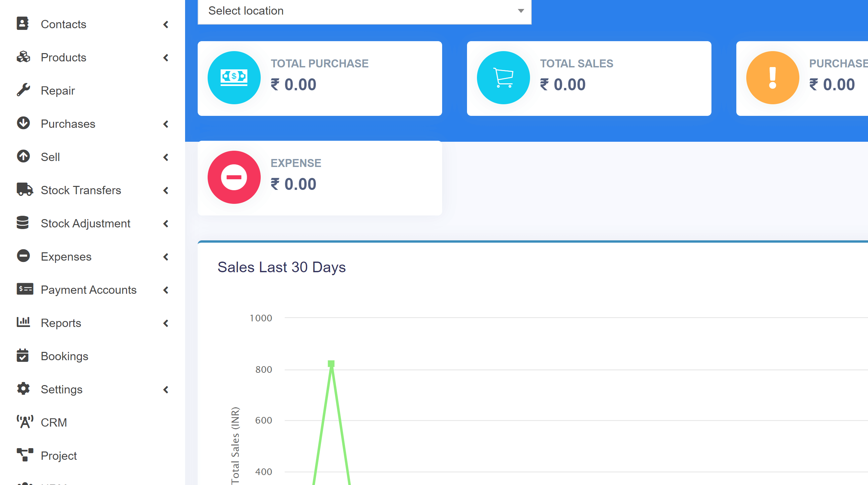868x485 pixels.
Task: Expand the Settings submenu chevron
Action: click(x=166, y=389)
